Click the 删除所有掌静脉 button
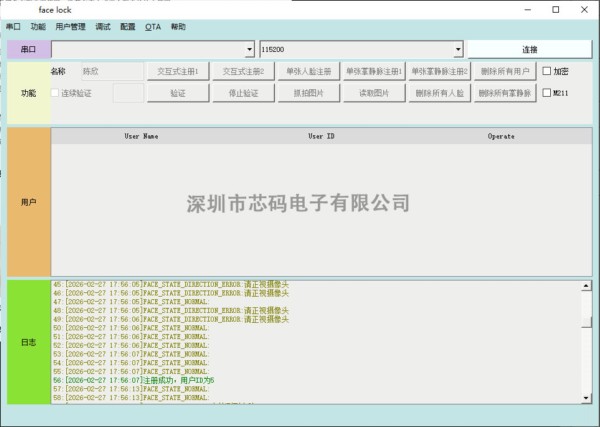The height and width of the screenshot is (427, 600). point(505,93)
